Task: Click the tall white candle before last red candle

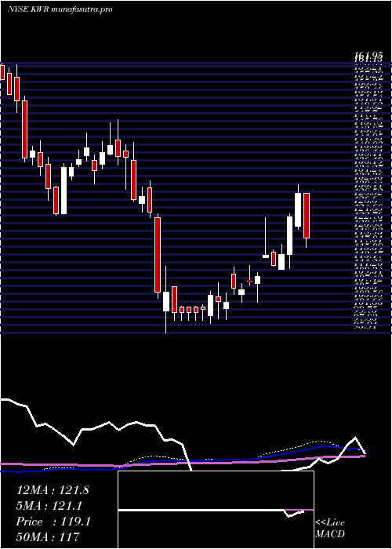Action: coord(298,209)
